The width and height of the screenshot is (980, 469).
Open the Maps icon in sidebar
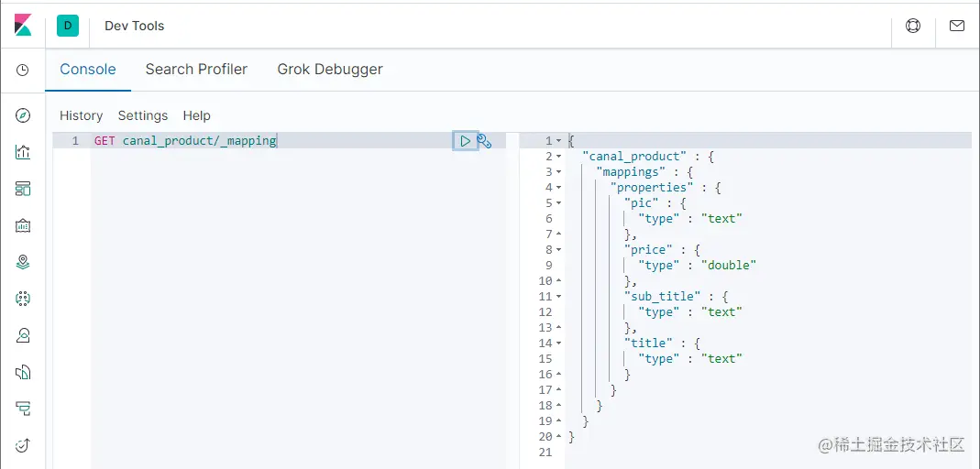click(x=23, y=262)
